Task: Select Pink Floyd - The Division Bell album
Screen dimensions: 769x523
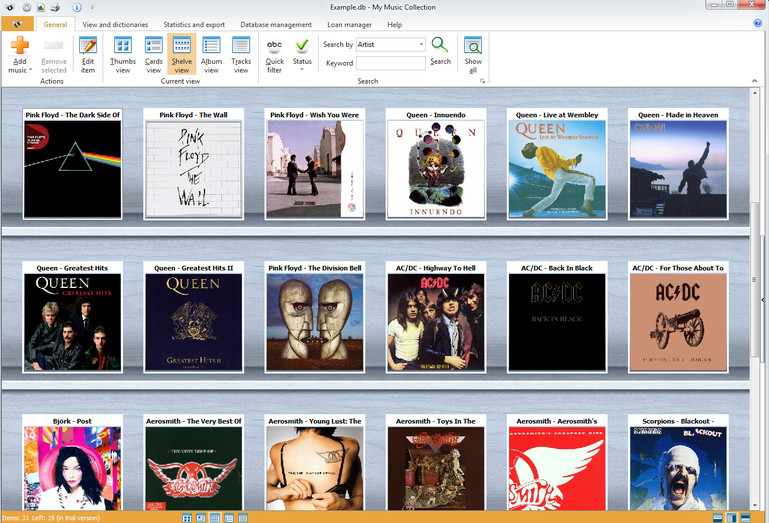Action: click(314, 317)
